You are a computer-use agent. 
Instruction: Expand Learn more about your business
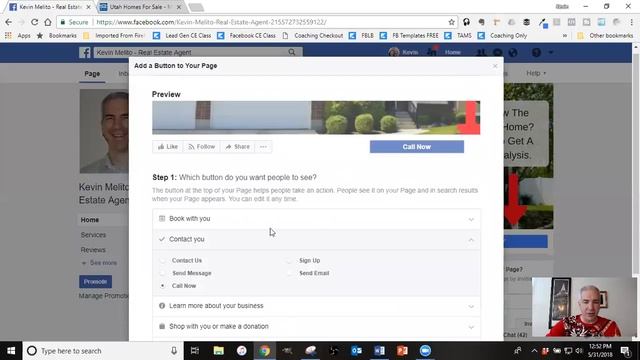pos(316,306)
